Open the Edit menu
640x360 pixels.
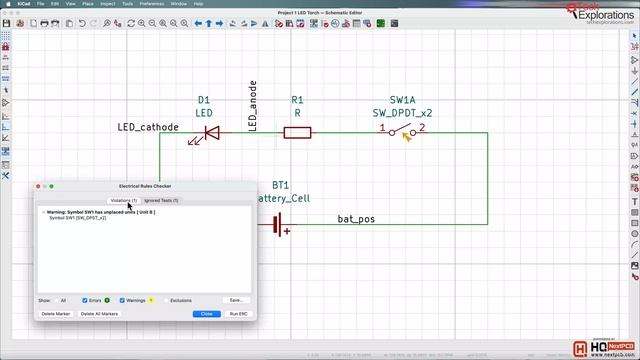55,4
